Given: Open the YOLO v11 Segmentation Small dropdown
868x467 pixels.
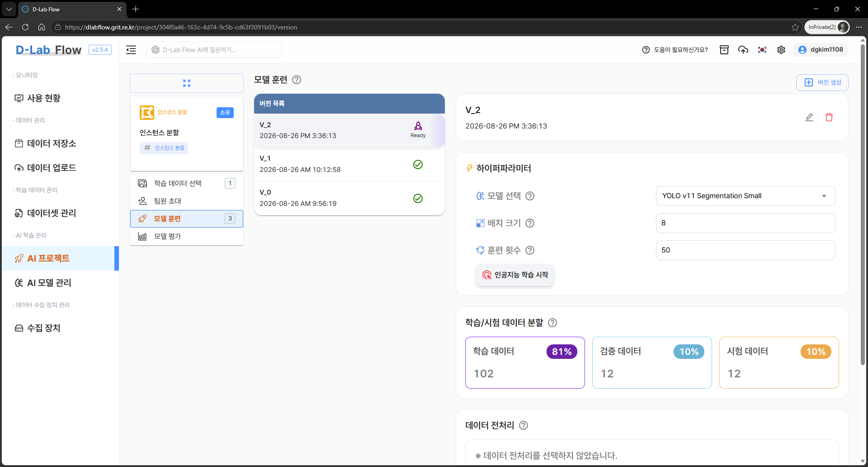Looking at the screenshot, I should tap(745, 196).
